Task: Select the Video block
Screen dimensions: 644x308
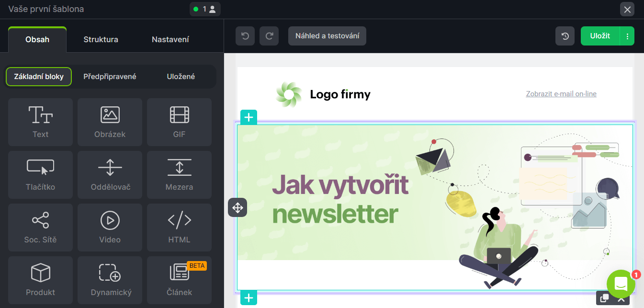Action: tap(110, 228)
